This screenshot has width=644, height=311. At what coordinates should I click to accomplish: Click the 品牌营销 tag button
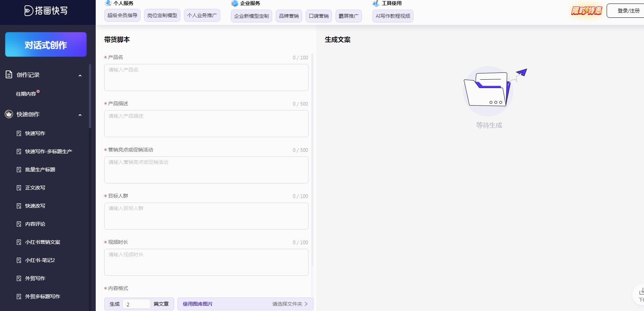289,16
